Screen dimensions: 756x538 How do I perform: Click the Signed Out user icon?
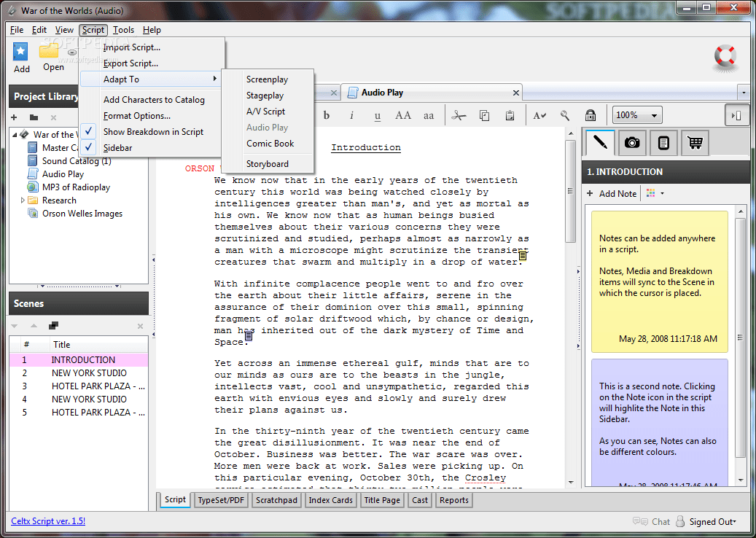680,522
